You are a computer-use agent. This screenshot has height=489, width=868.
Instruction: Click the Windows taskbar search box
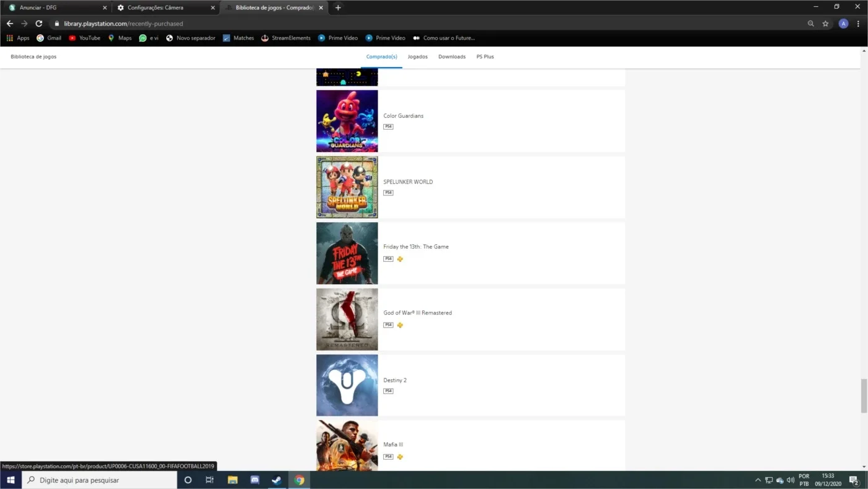click(x=100, y=480)
